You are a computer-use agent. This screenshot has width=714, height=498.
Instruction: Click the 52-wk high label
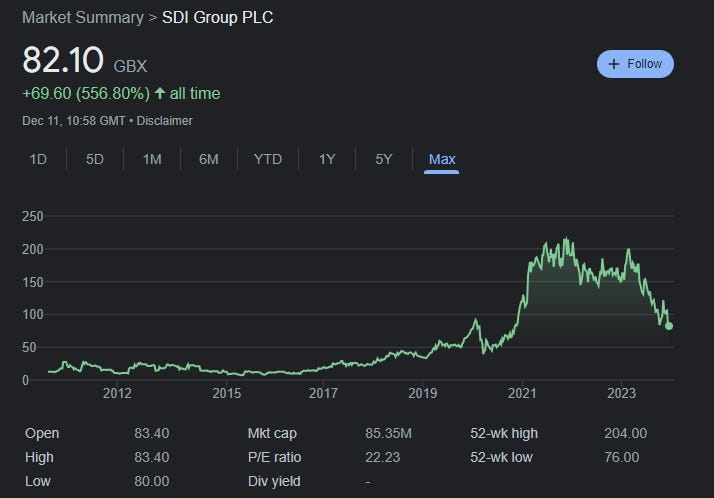click(x=504, y=433)
